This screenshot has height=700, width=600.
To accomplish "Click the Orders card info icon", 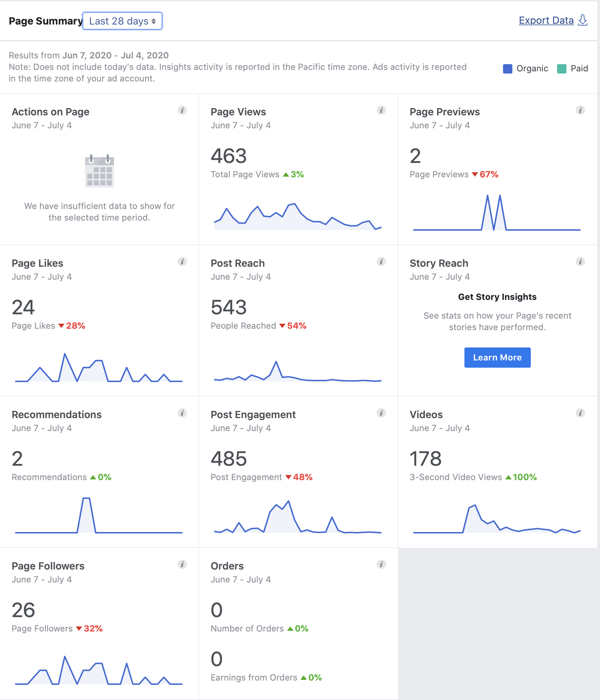I will click(381, 564).
